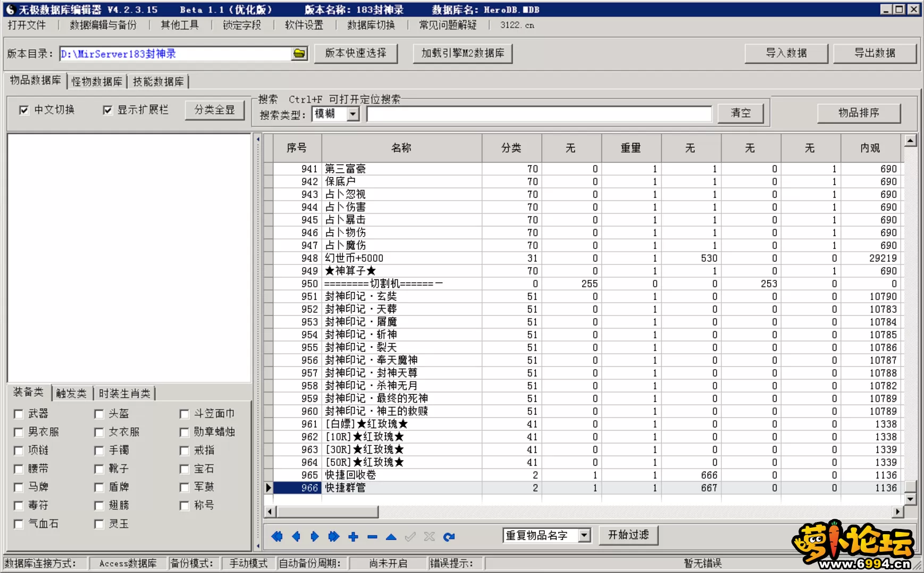
Task: Open the 软件设置 menu
Action: [304, 25]
